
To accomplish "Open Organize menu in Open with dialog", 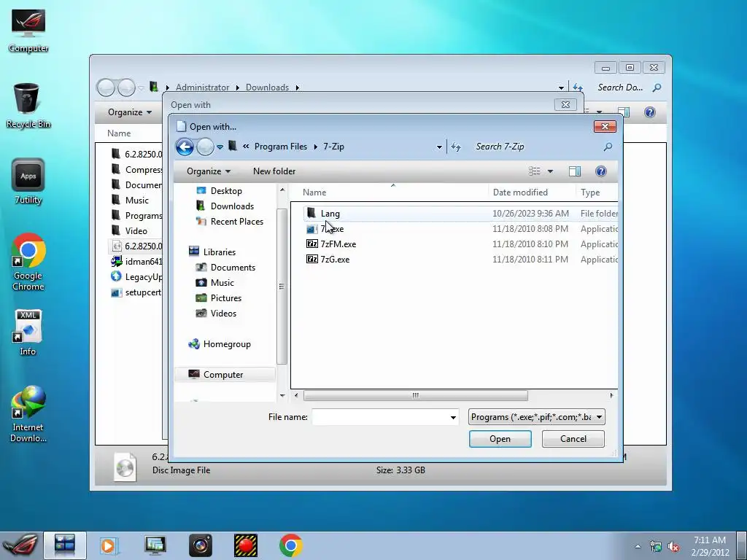I will [209, 171].
